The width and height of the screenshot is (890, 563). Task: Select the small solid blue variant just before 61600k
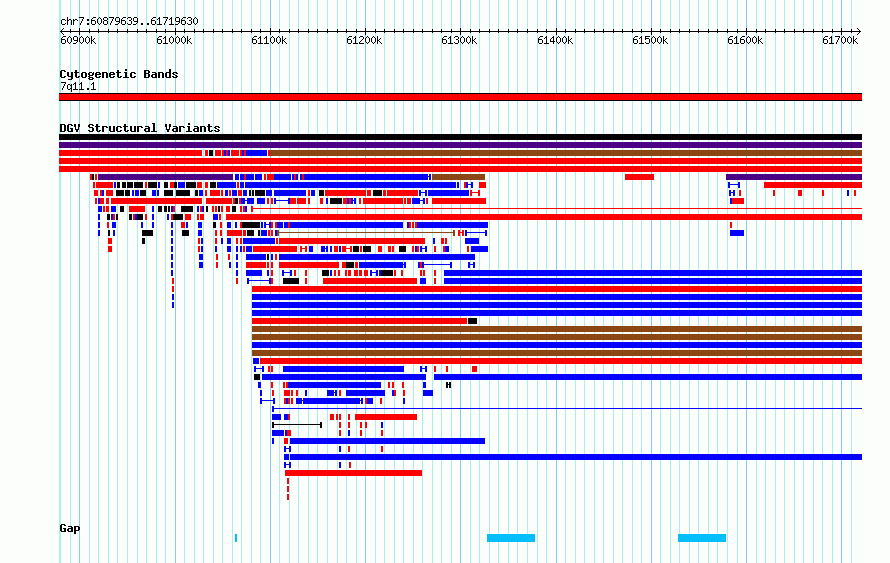[737, 233]
